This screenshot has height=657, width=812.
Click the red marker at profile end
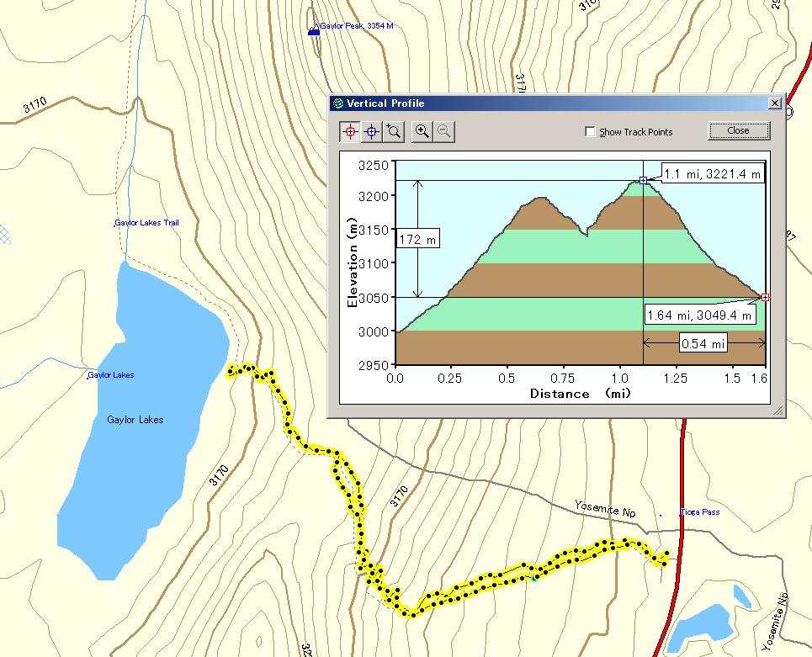pos(765,297)
